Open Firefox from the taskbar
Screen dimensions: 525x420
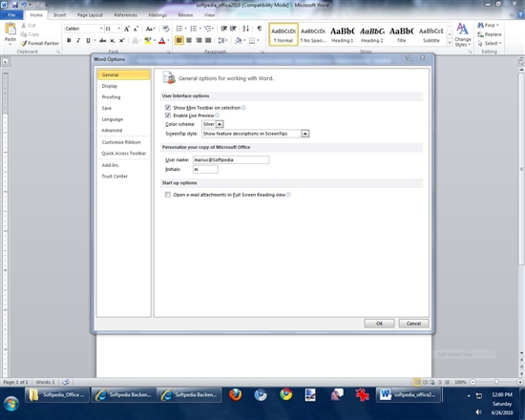pyautogui.click(x=236, y=394)
